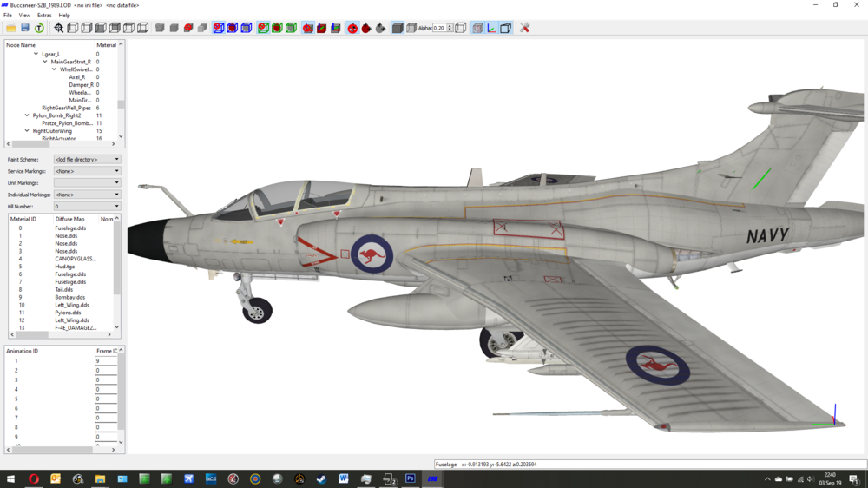This screenshot has height=488, width=868.
Task: Launch Opera browser from the taskbar
Action: coord(33,478)
